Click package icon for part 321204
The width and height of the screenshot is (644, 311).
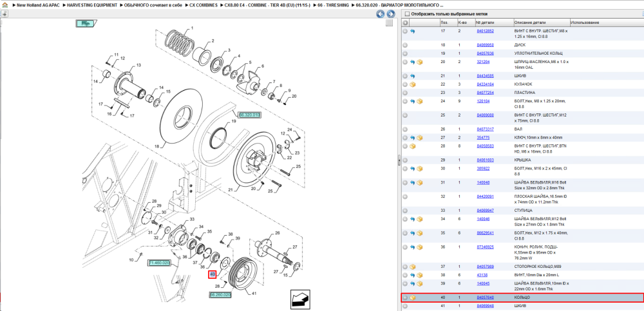click(x=420, y=62)
